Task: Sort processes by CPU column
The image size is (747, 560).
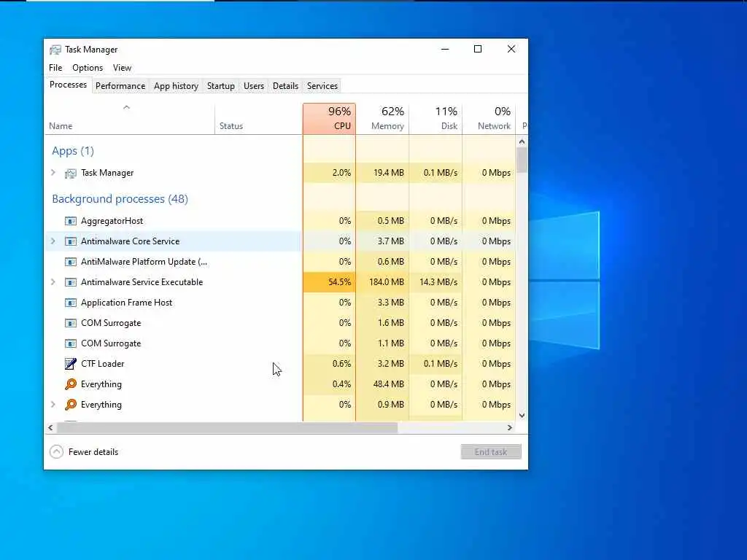Action: pyautogui.click(x=329, y=119)
